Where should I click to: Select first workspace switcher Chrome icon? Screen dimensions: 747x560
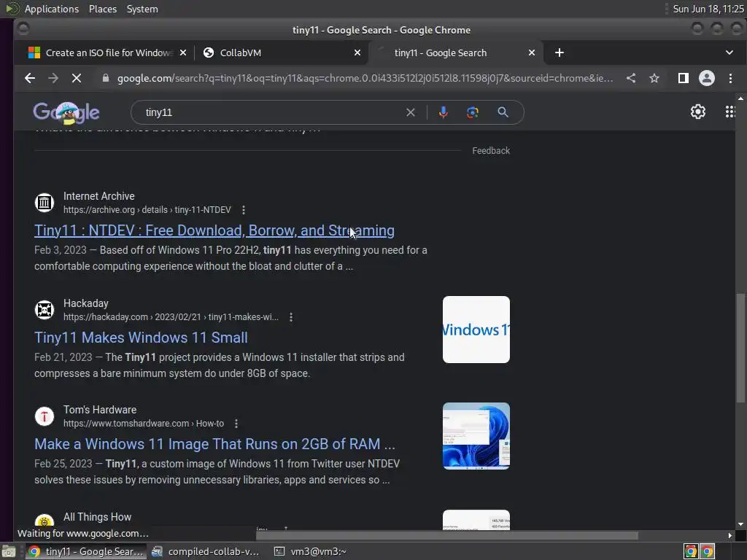tap(691, 551)
